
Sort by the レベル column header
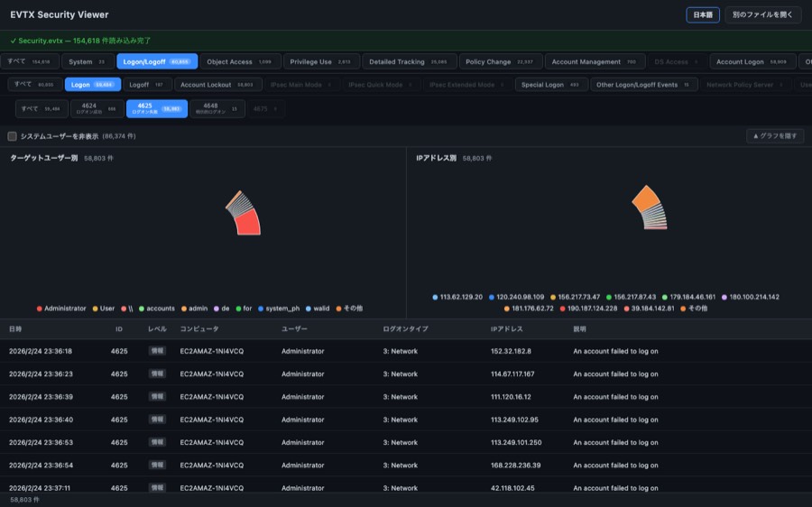click(157, 329)
